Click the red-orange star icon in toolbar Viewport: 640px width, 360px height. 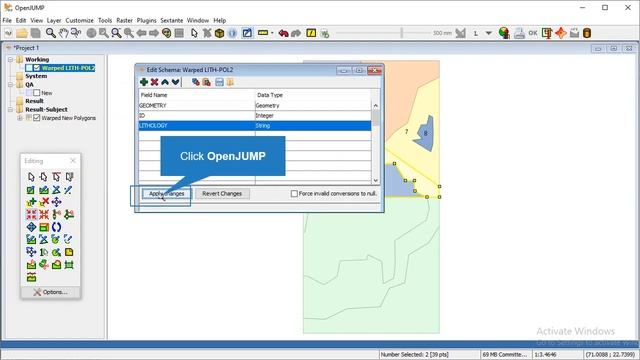[x=561, y=33]
